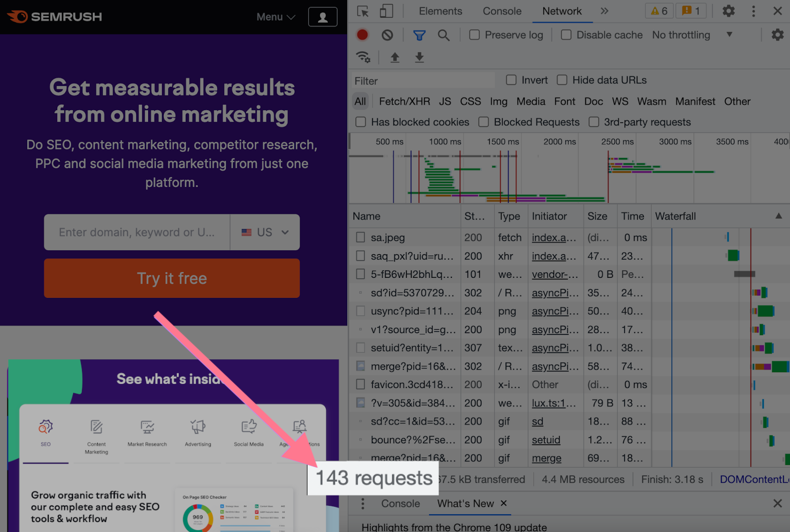Toggle the network filter funnel icon
Viewport: 790px width, 532px height.
[419, 35]
